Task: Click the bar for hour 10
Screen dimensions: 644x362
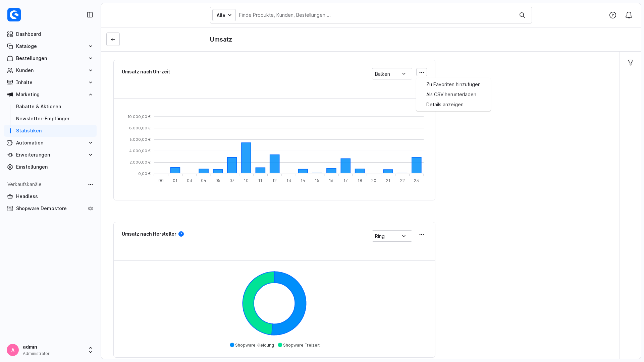Action: [246, 158]
